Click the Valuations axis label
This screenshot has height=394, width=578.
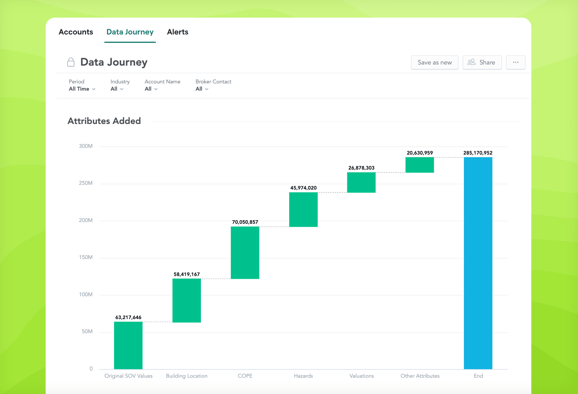pos(362,376)
